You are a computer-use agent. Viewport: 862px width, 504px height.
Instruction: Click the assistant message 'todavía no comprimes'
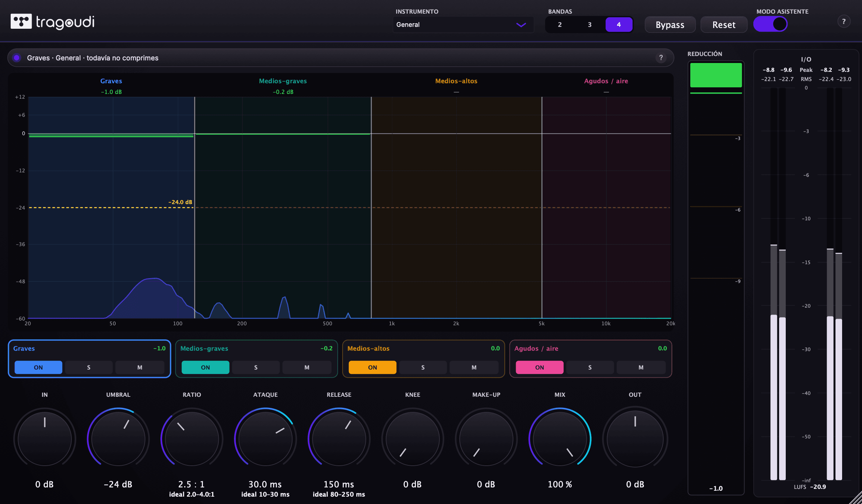pyautogui.click(x=122, y=58)
